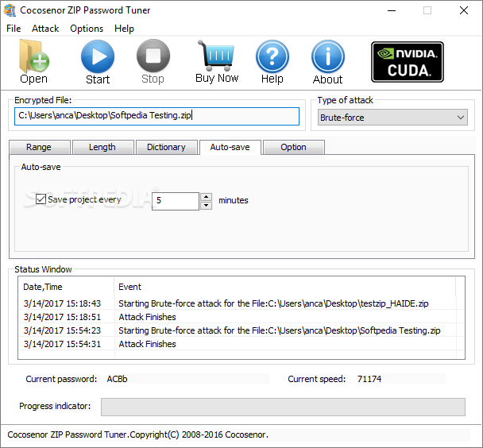Click the current password value ACBb
Viewport: 483px width, 448px height.
[x=117, y=379]
